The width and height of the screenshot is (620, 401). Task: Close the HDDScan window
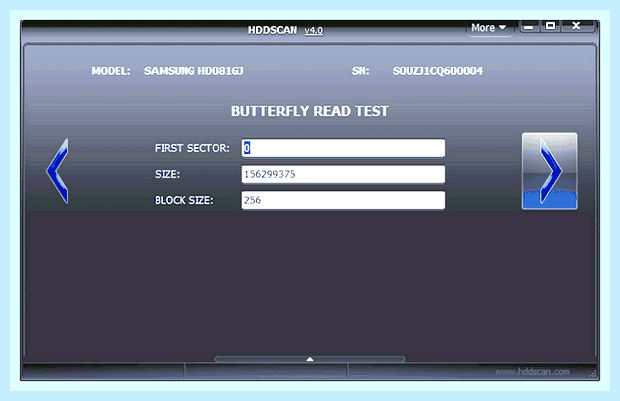pos(577,26)
